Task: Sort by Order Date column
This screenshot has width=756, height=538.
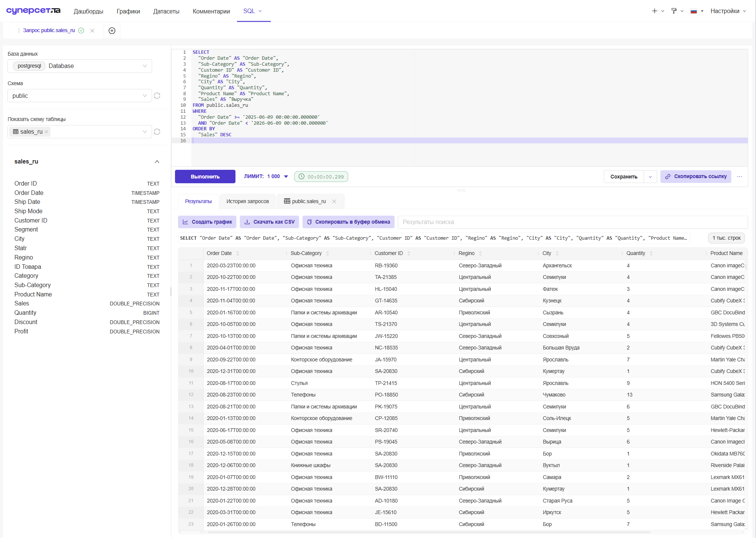Action: [x=237, y=253]
